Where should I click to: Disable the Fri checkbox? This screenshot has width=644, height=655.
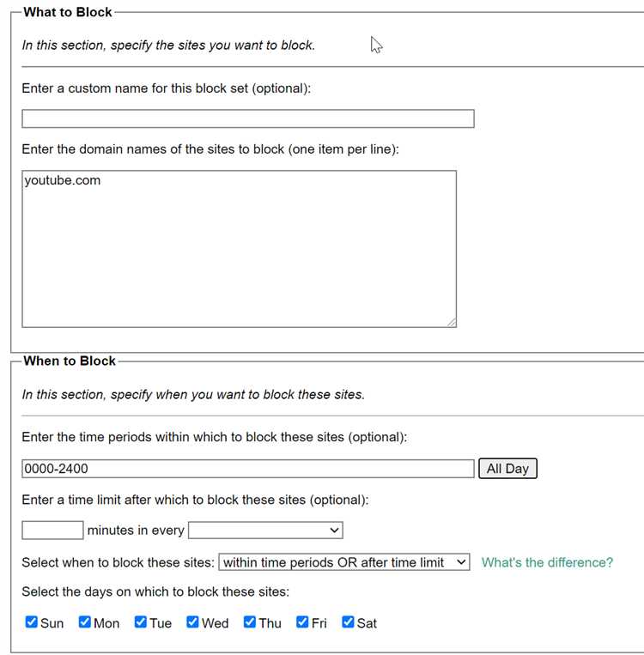pyautogui.click(x=303, y=622)
